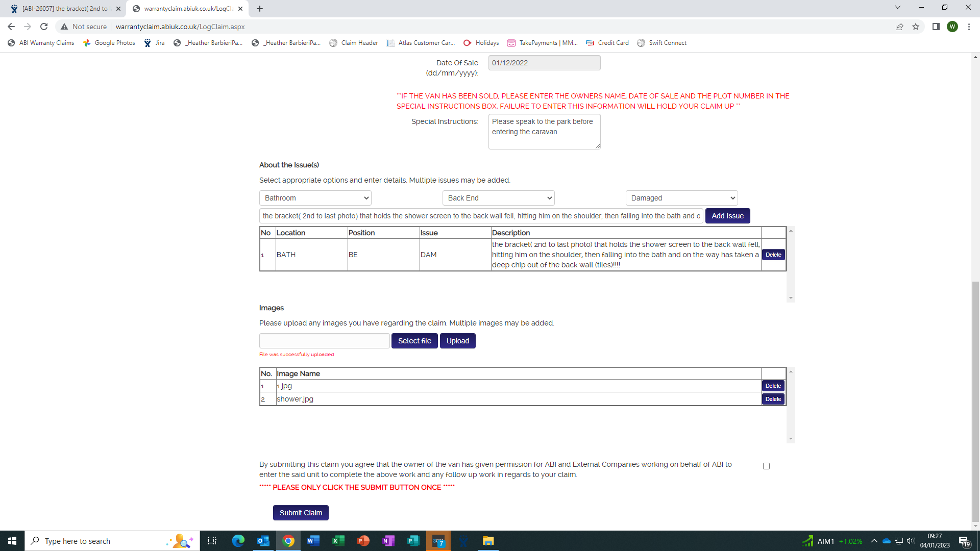Open the Chrome side panel icon
Viewport: 980px width, 551px height.
click(936, 27)
